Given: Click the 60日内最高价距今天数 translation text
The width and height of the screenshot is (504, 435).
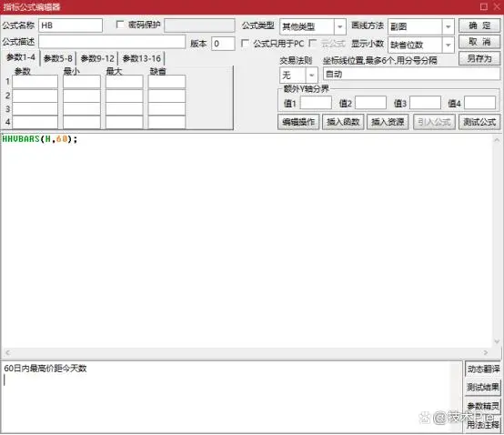Looking at the screenshot, I should tap(45, 369).
